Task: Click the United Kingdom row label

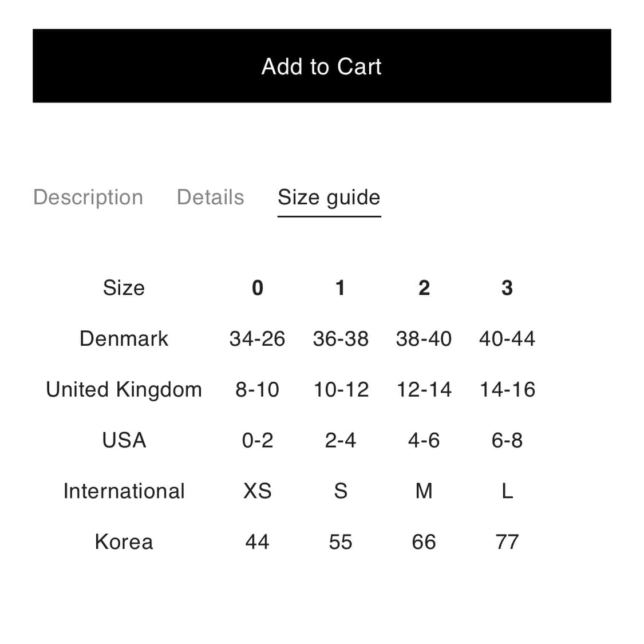Action: click(124, 389)
